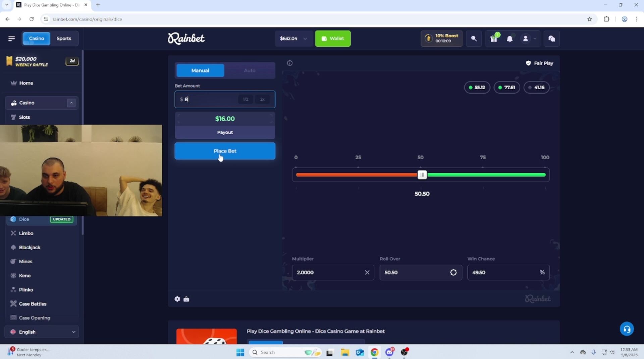Open the browser tab list chevron
The image size is (644, 359).
tap(6, 5)
